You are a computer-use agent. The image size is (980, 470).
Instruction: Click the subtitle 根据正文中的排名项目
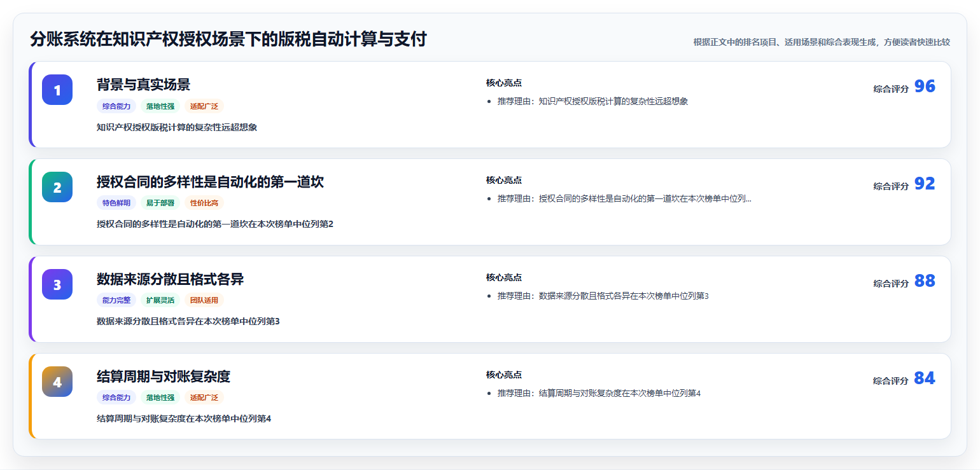point(822,42)
